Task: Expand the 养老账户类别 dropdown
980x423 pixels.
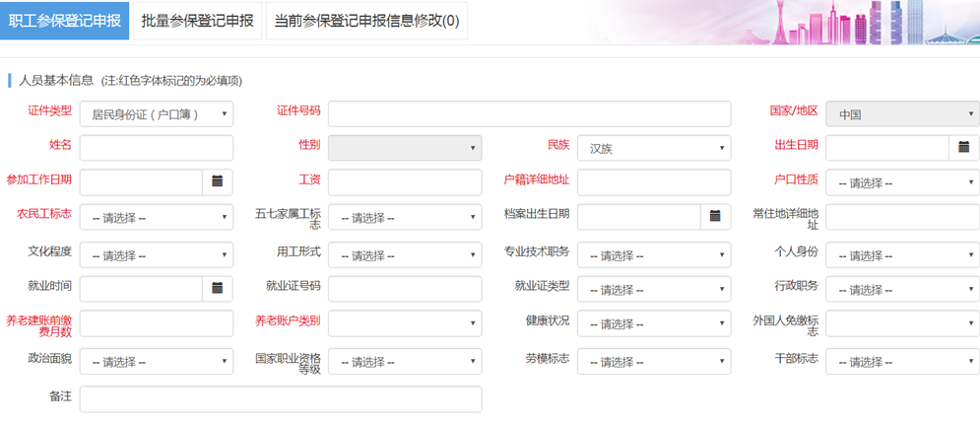Action: coord(404,324)
